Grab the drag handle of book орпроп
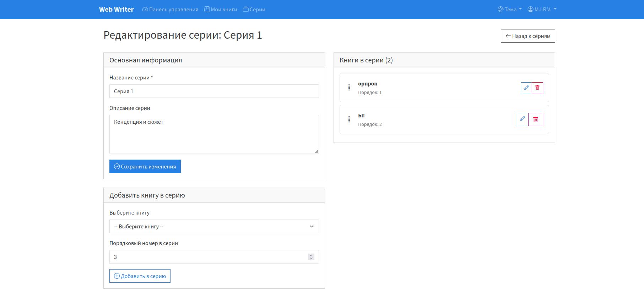 [x=349, y=88]
